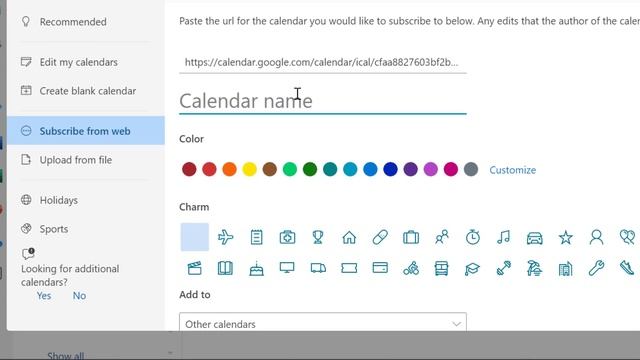640x360 pixels.
Task: Pick the pill capsule charm
Action: click(x=380, y=237)
